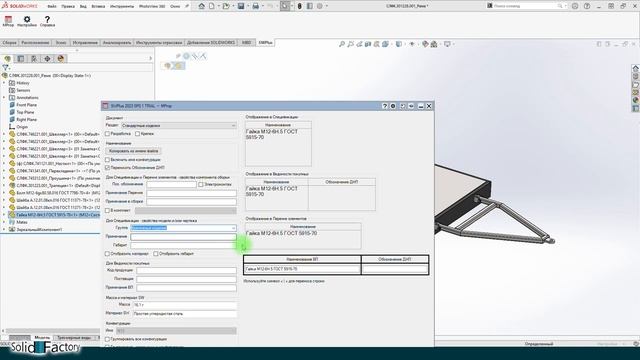This screenshot has height=360, width=640.
Task: Expand the Annotations tree node
Action: point(4,98)
